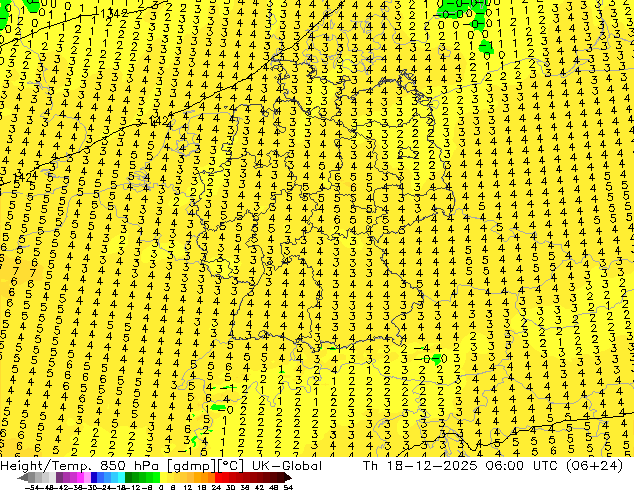Choose the dark blue swatch near -30 label

coord(94,477)
